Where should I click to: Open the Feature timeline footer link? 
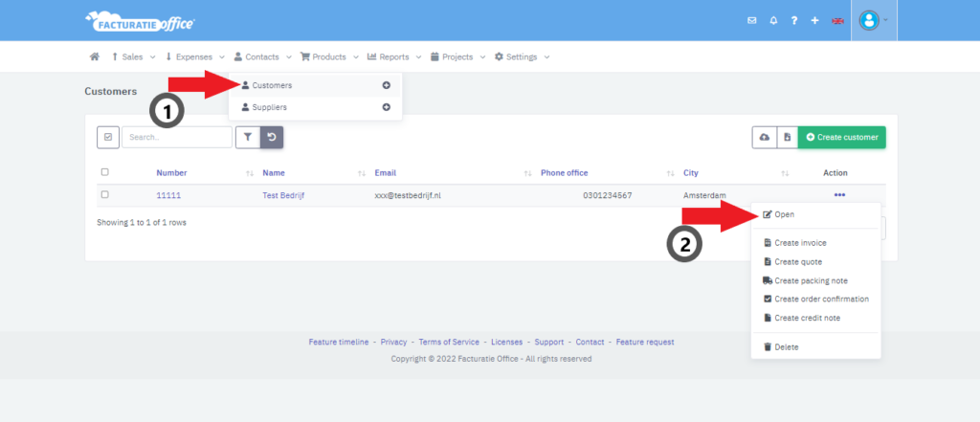(339, 342)
